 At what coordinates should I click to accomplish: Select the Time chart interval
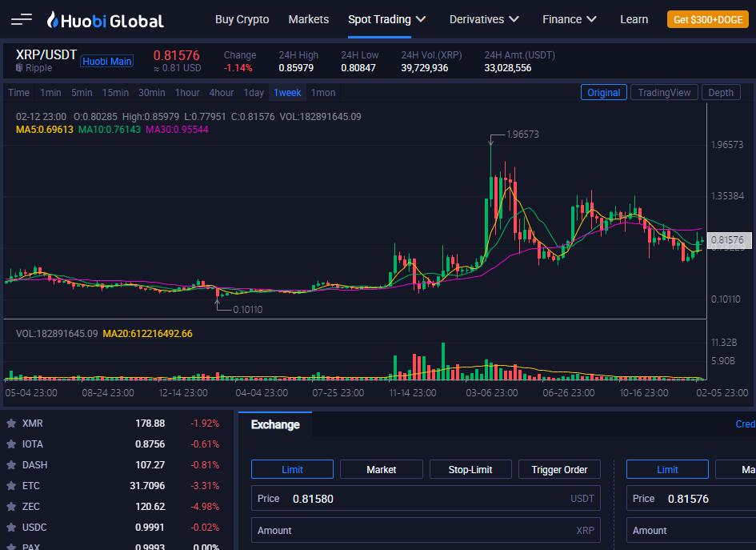point(19,93)
